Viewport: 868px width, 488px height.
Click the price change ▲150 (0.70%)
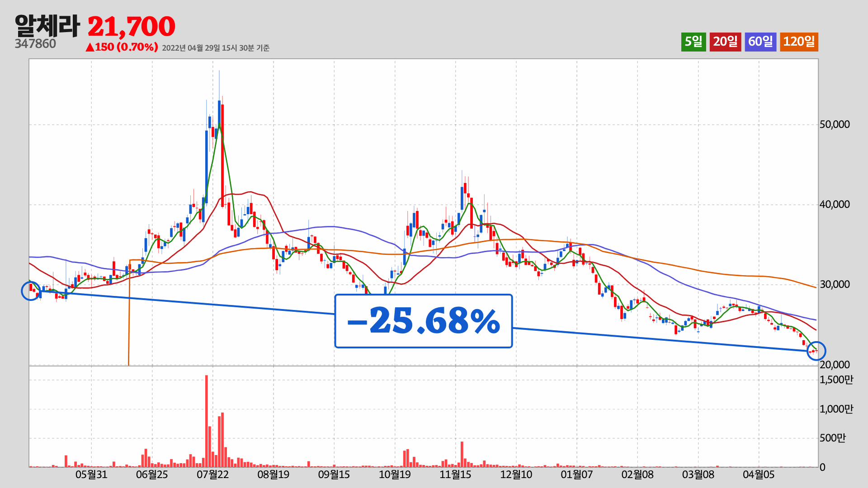(x=122, y=47)
